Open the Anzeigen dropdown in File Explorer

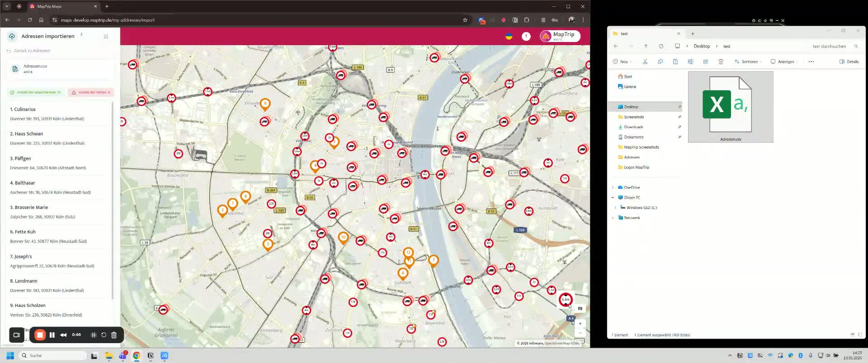(784, 61)
